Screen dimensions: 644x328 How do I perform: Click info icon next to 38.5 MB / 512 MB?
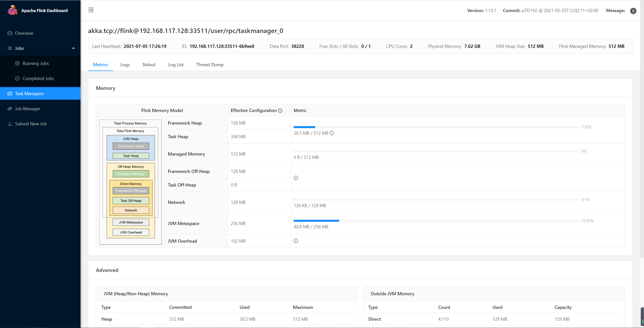pyautogui.click(x=332, y=133)
